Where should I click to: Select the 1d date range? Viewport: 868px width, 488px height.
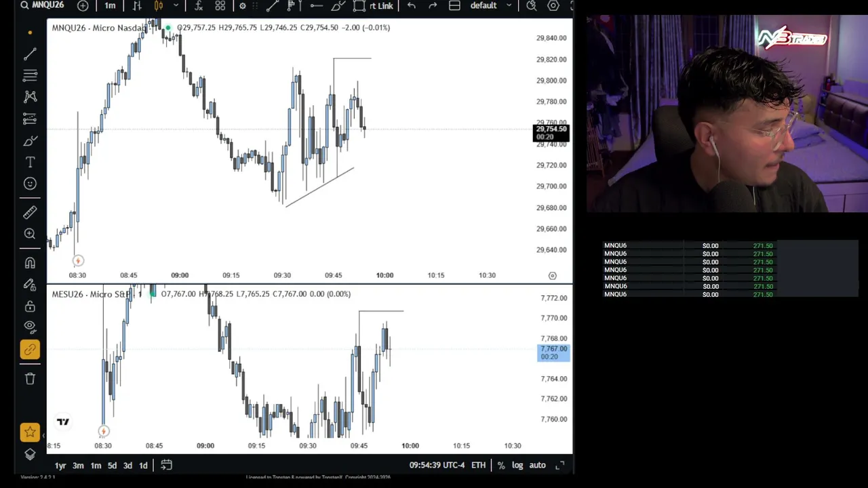(x=143, y=466)
